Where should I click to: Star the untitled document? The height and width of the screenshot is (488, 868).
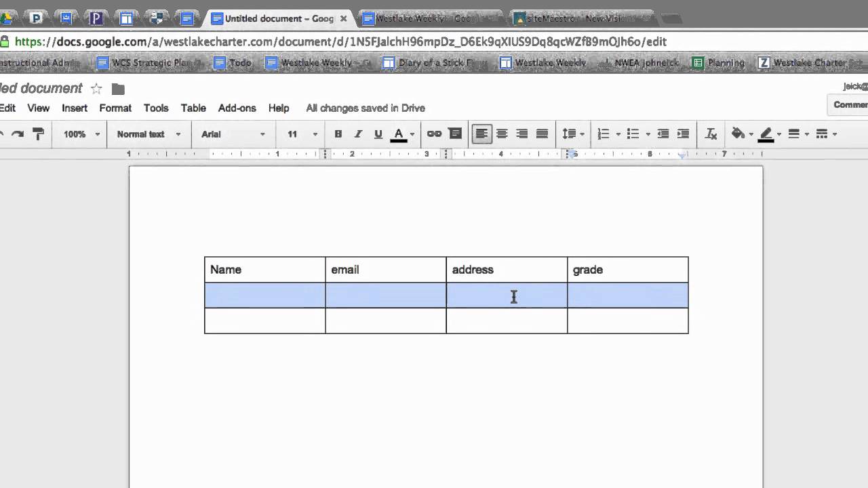(x=96, y=89)
